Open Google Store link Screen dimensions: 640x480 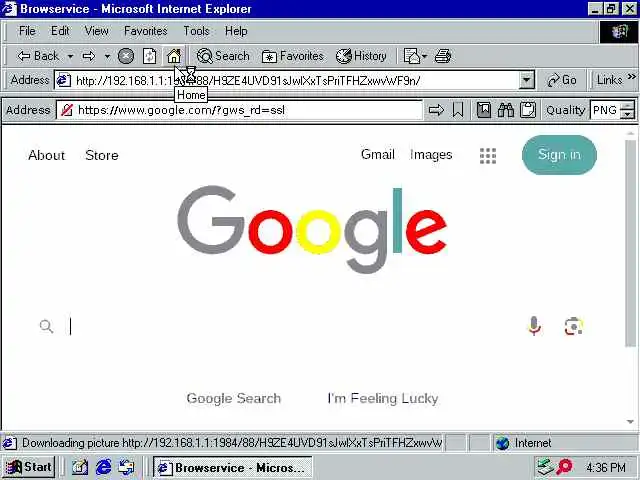click(x=102, y=155)
